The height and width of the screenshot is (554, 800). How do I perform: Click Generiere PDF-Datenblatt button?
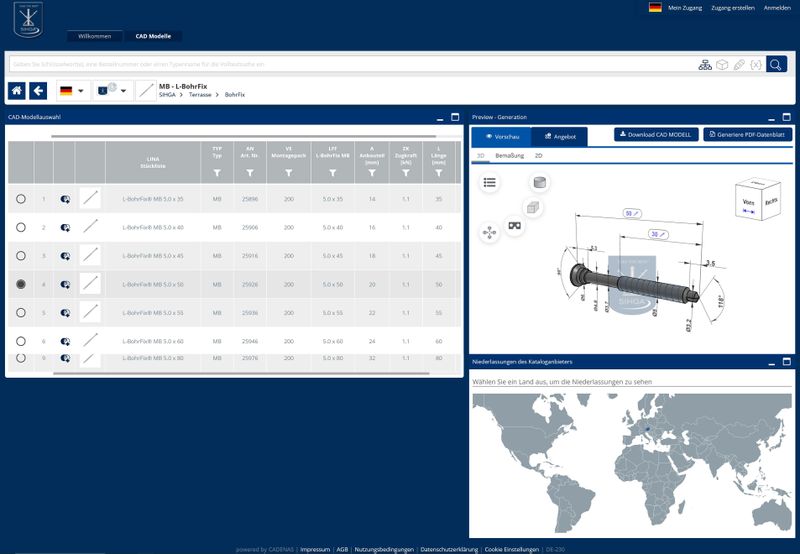[x=748, y=134]
